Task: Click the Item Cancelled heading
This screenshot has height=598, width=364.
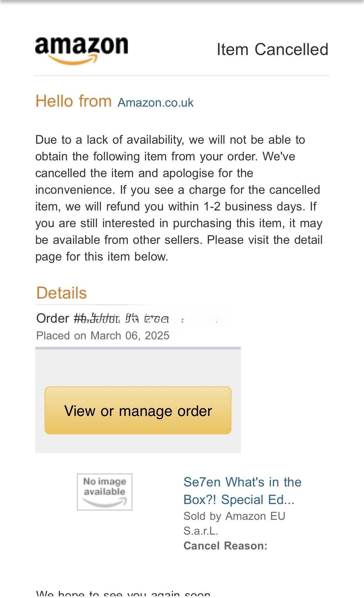Action: 272,49
